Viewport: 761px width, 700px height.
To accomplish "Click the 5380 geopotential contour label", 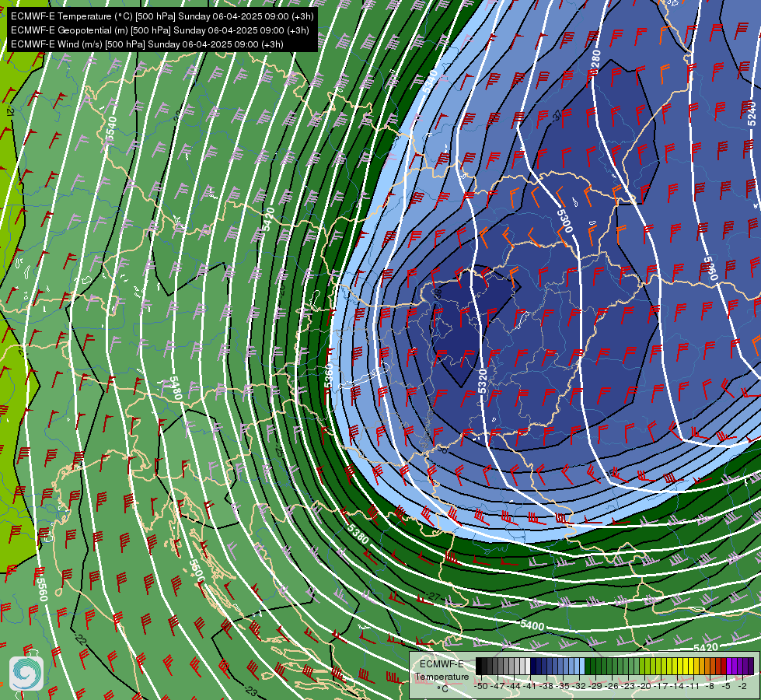I will [x=358, y=534].
